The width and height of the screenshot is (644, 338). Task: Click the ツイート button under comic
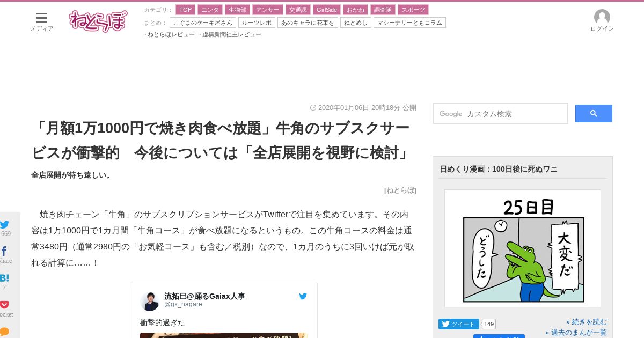[459, 324]
